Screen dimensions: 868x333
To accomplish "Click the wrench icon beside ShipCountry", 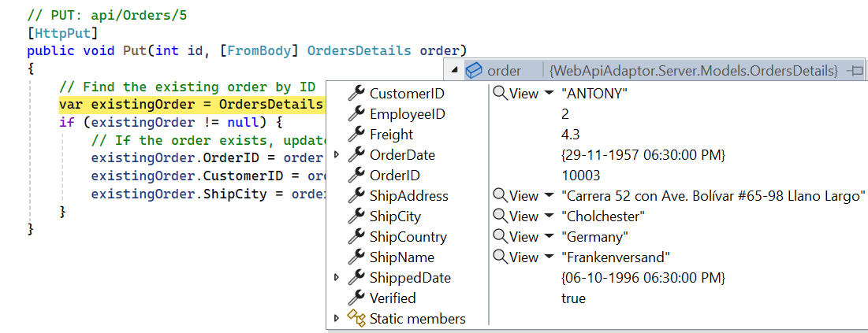I will pyautogui.click(x=356, y=237).
